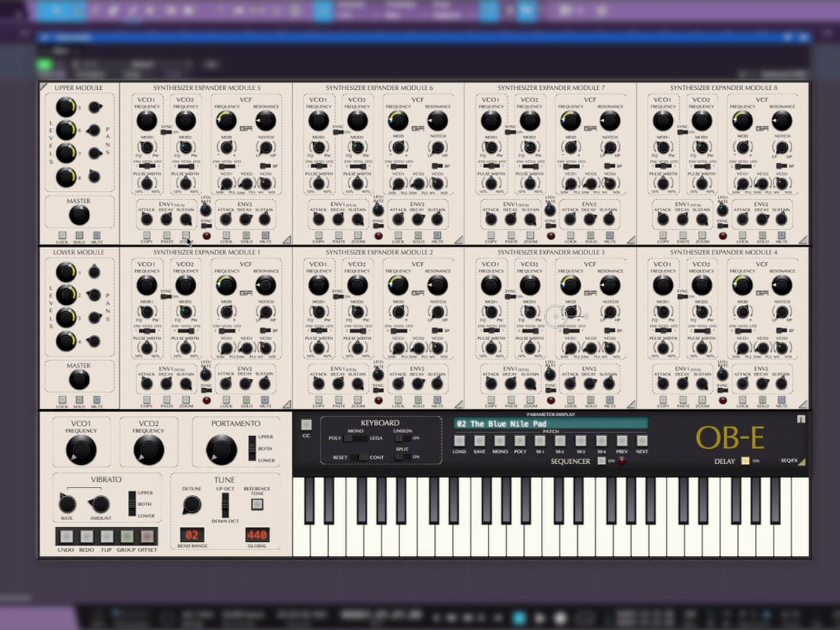840x630 pixels.
Task: Go to the NEXT patch
Action: pyautogui.click(x=642, y=441)
